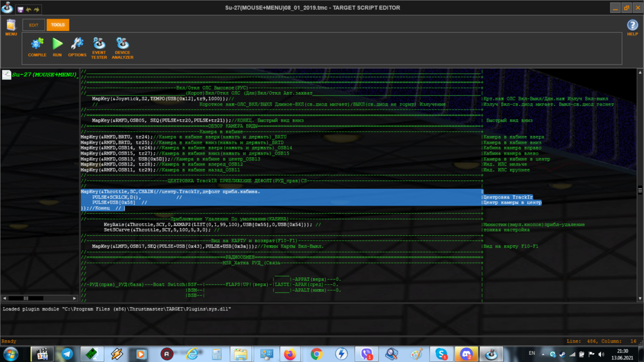
Task: Switch to the Edit tab
Action: tap(33, 25)
